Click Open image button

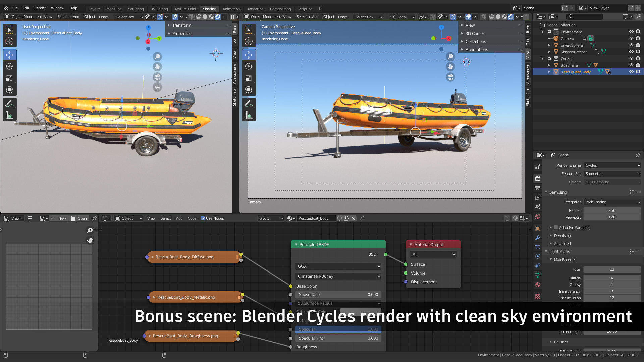pos(79,218)
